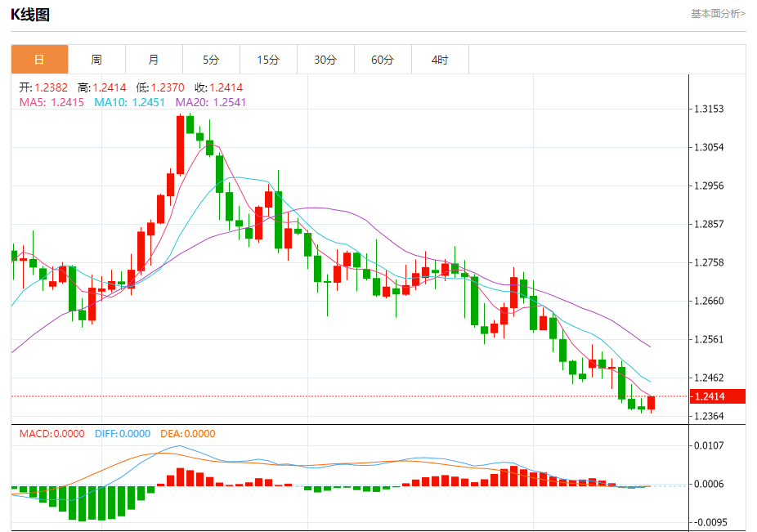Click the MA5: 1.2415 indicator label

52,102
